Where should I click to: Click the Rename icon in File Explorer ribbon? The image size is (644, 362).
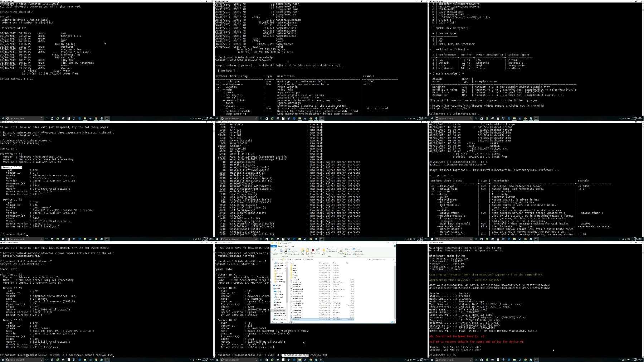[x=318, y=251]
